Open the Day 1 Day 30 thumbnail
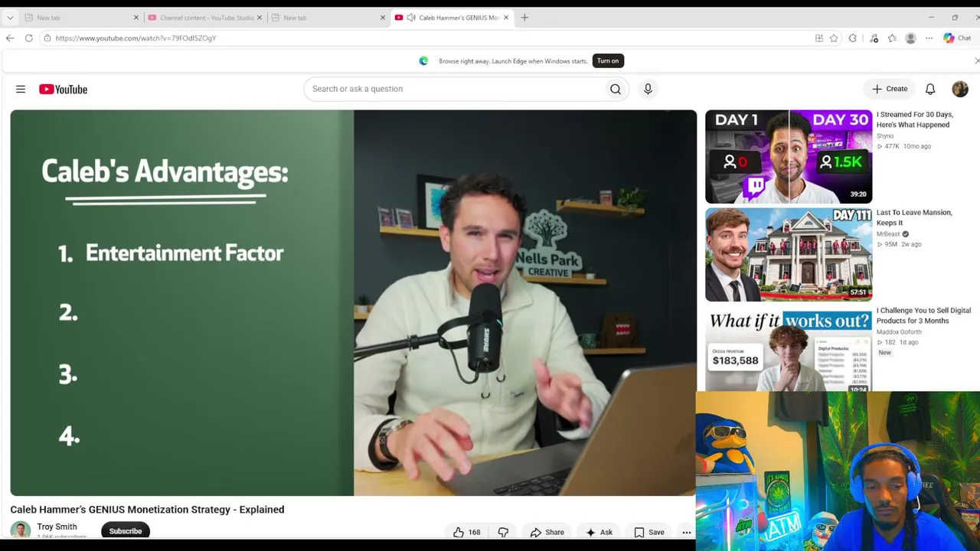980x551 pixels. (789, 157)
